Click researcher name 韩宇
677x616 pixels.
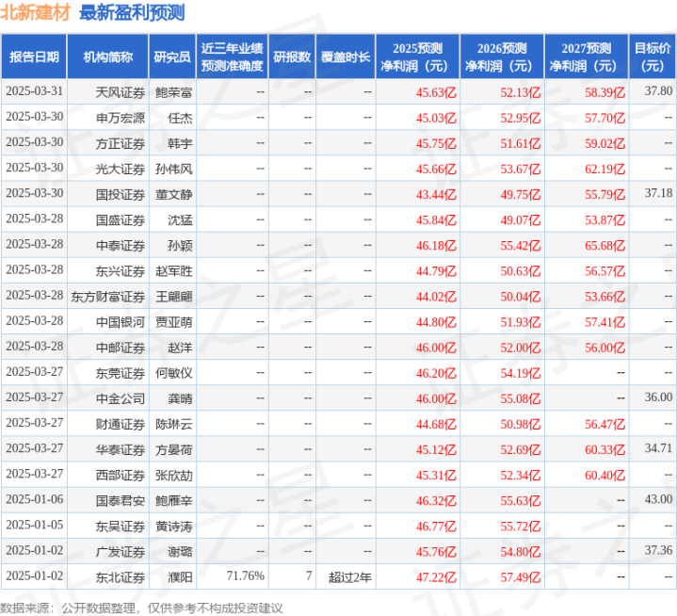point(180,143)
